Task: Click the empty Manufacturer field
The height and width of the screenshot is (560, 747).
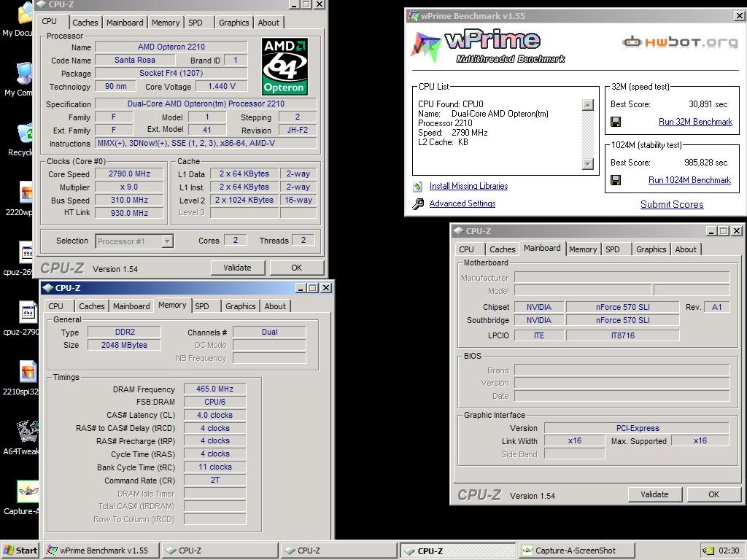Action: tap(622, 278)
